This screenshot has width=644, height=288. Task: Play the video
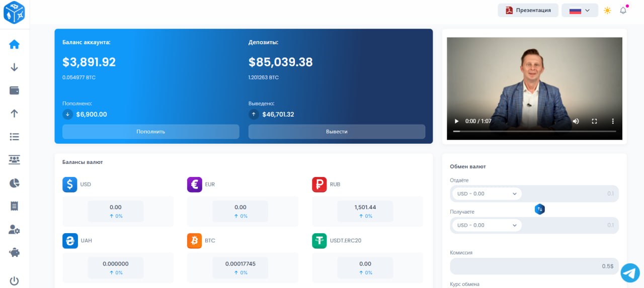(x=456, y=121)
